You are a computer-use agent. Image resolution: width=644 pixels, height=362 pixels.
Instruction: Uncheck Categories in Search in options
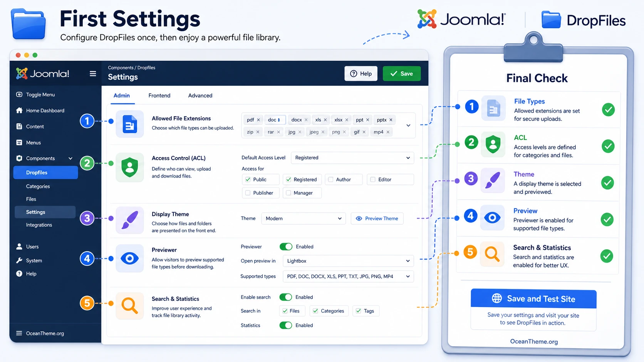(315, 311)
